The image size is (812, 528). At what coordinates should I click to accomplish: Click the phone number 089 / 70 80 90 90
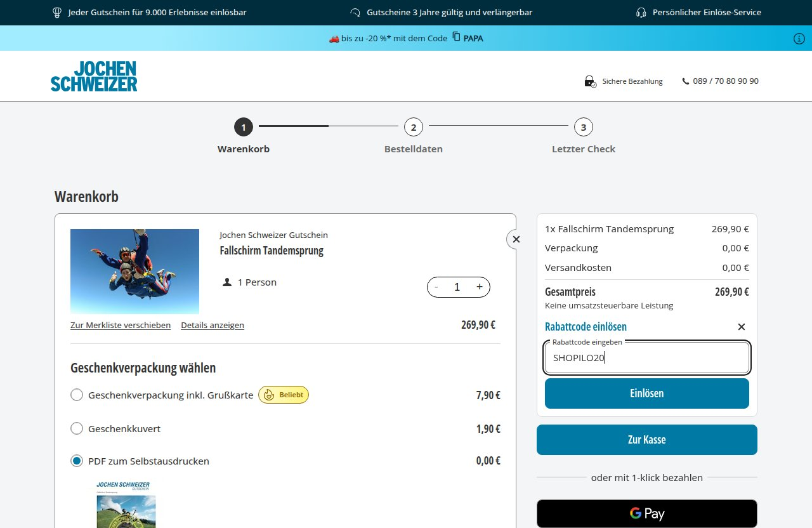[x=726, y=81]
